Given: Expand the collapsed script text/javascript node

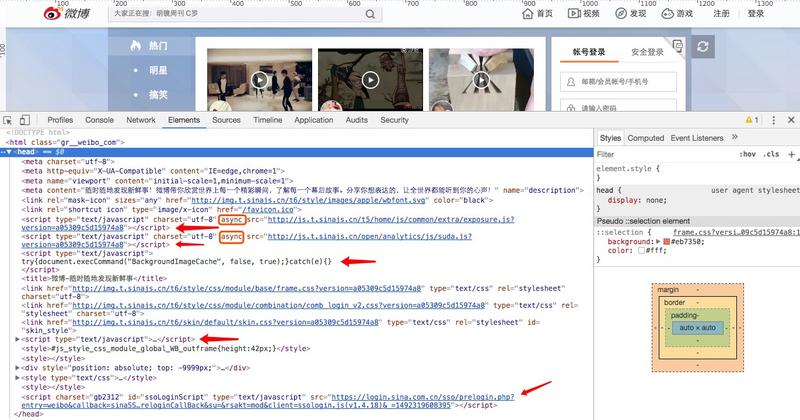Looking at the screenshot, I should 17,339.
